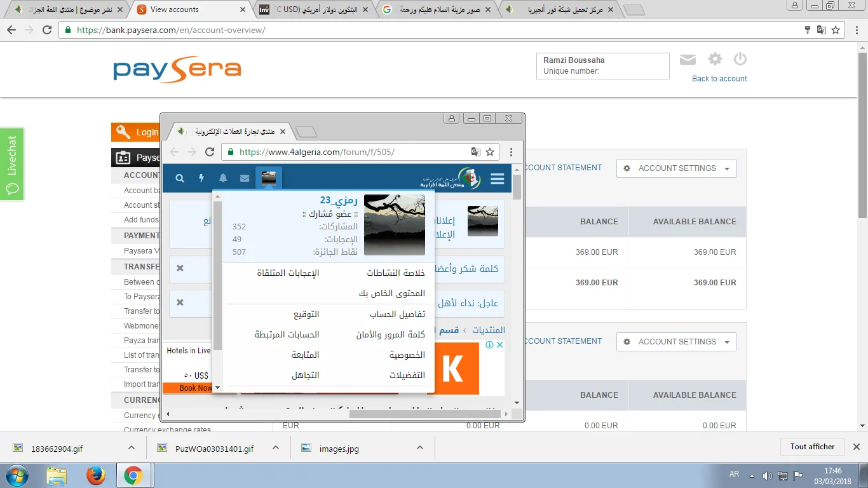Click Paysera messages envelope icon

[688, 60]
